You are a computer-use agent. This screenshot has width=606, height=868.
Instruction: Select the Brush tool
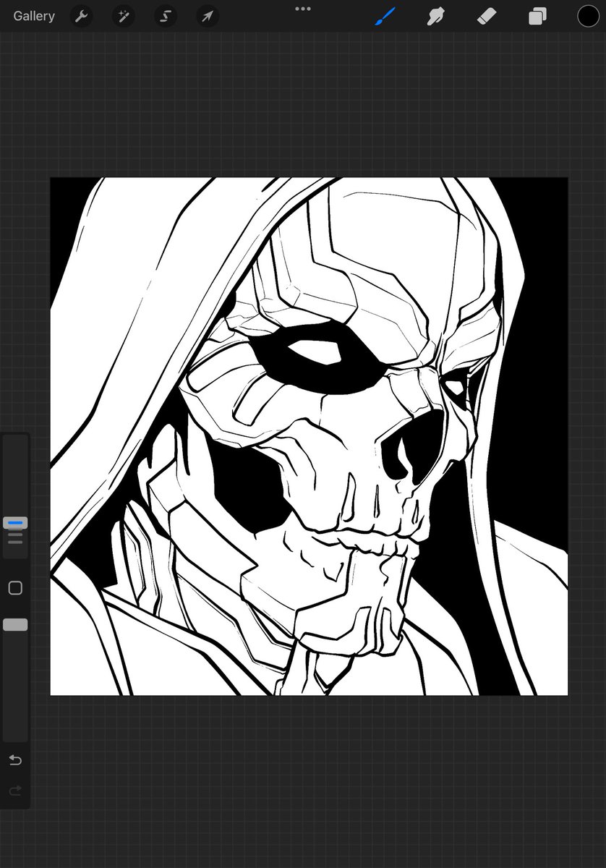[385, 16]
